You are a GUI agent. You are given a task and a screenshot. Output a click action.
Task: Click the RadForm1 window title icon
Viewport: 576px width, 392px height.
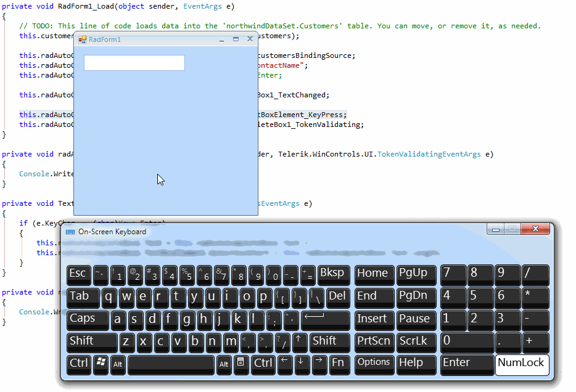tap(82, 39)
